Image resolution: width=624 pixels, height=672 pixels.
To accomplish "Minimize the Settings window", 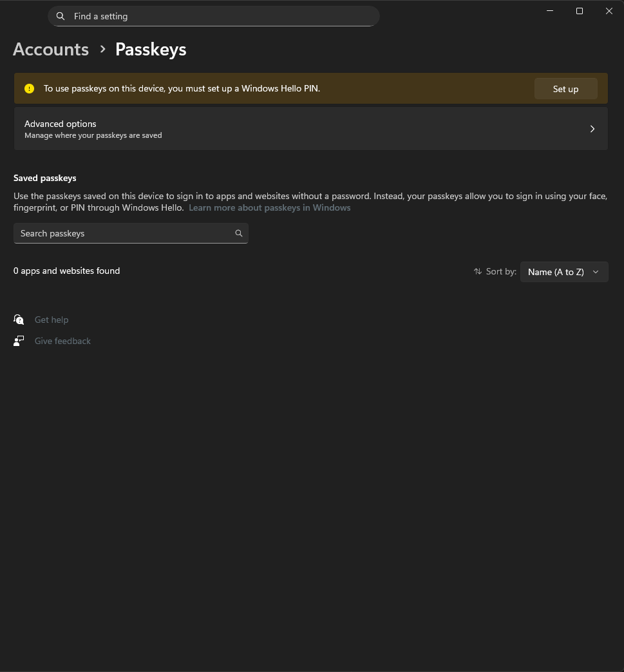I will click(550, 11).
